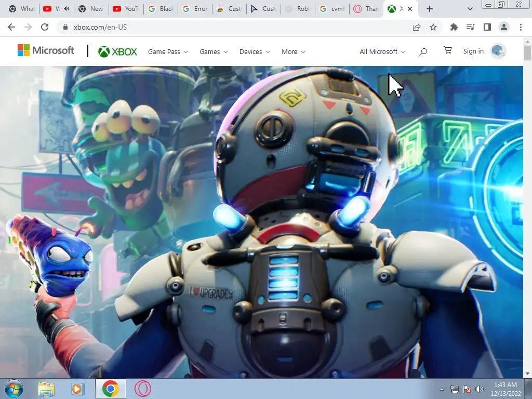
Task: Expand the All Microsoft menu
Action: (382, 51)
